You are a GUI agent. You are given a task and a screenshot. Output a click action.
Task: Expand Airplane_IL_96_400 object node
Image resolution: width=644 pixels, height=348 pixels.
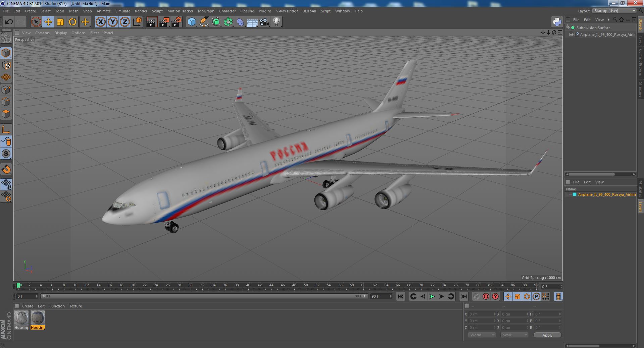pos(571,35)
